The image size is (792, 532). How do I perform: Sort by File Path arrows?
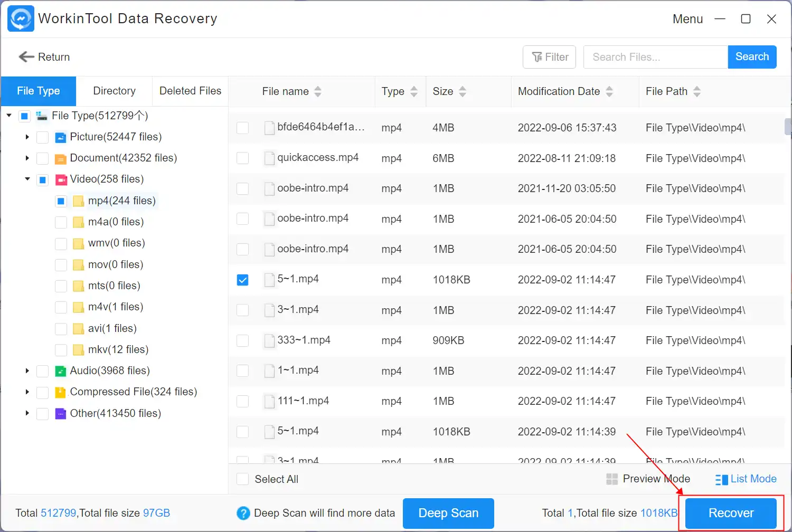(697, 92)
